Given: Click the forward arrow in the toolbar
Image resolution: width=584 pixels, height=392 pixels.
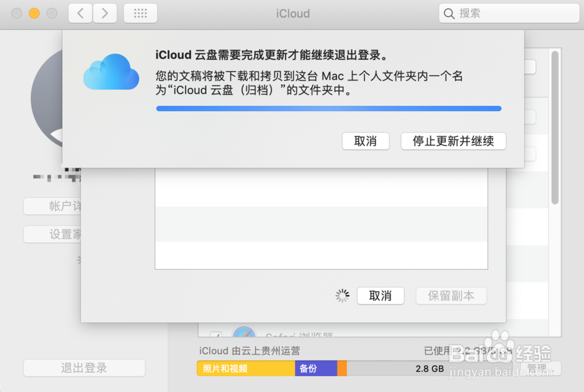Looking at the screenshot, I should 105,13.
